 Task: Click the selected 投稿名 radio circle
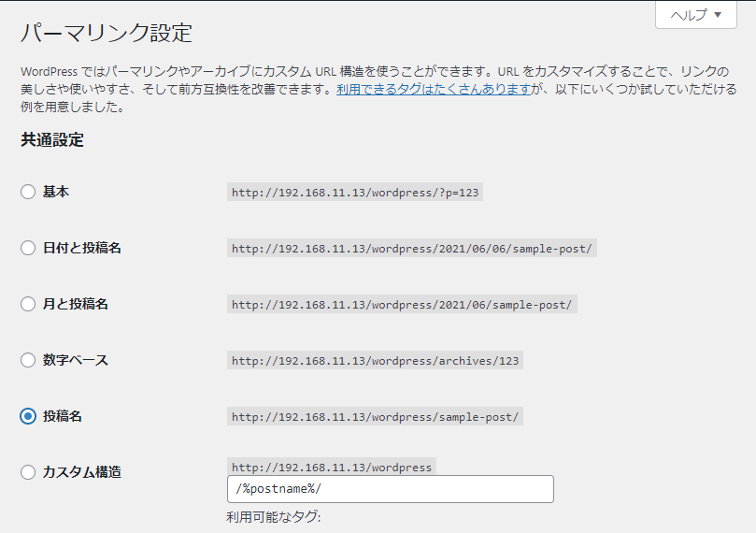pyautogui.click(x=28, y=416)
